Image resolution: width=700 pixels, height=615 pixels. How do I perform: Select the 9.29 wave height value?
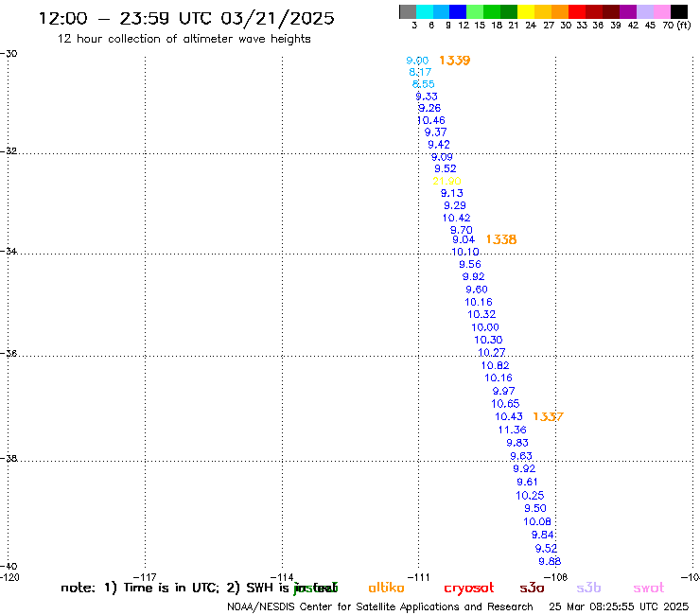[455, 205]
